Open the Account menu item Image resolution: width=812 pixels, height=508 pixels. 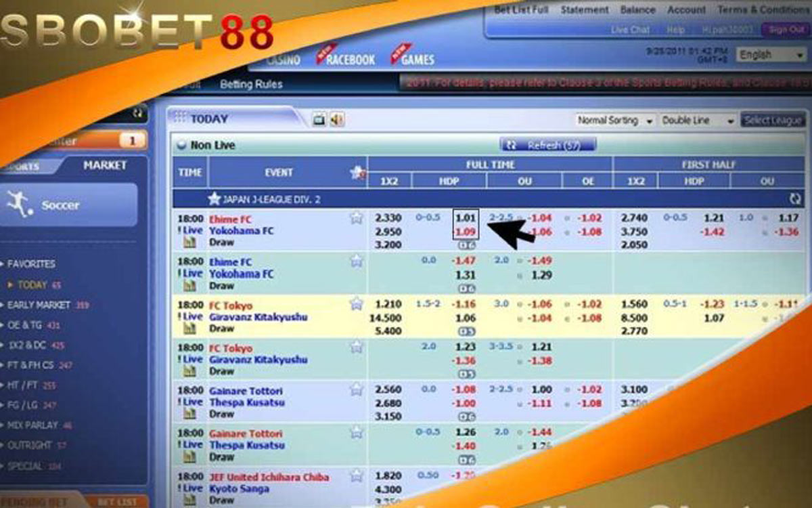[687, 10]
